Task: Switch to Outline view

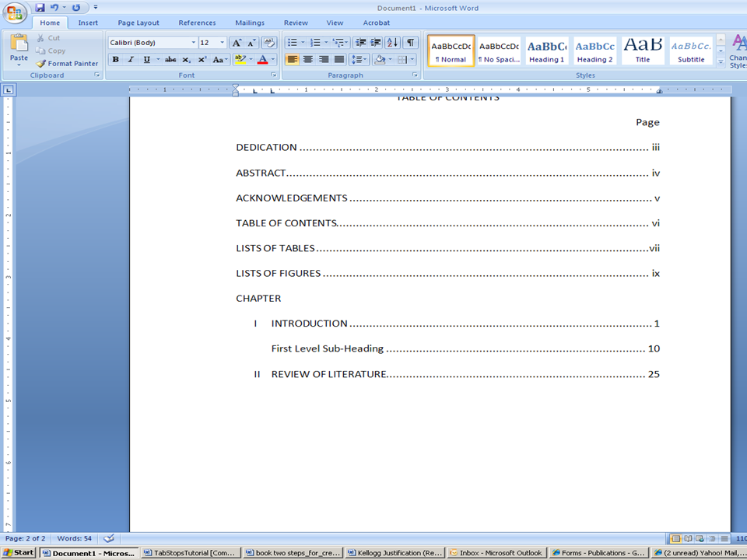Action: point(712,539)
